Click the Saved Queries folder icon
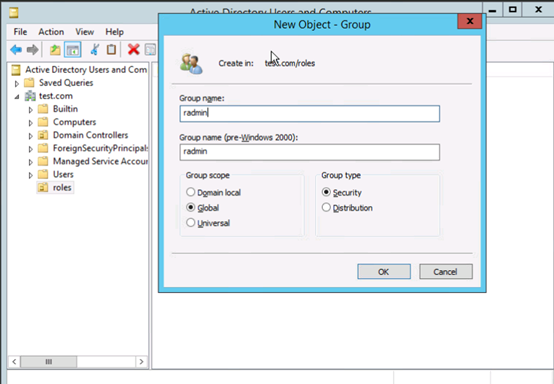The image size is (554, 384). (29, 83)
